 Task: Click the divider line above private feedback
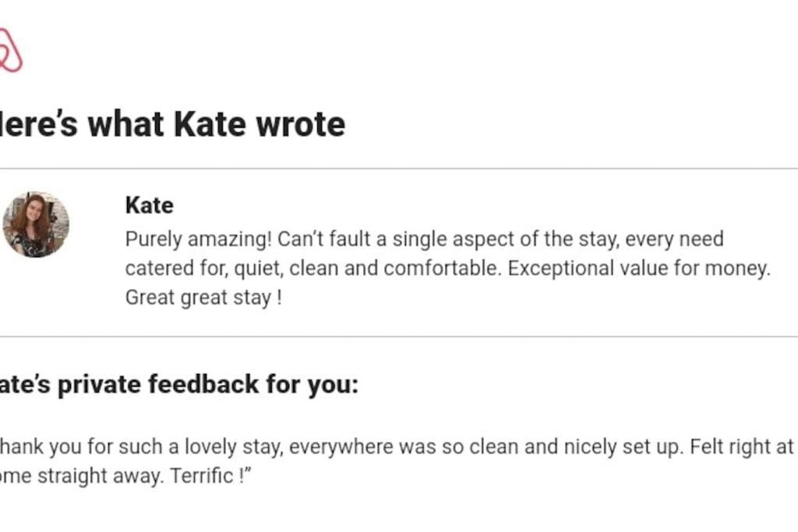point(399,337)
